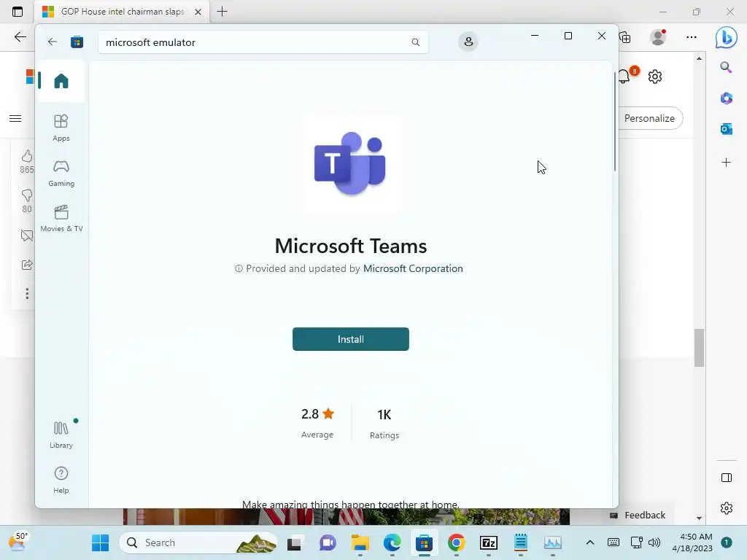Screen dimensions: 747x560
Task: Open Microsoft 365 in the Edge sidebar
Action: pos(726,98)
